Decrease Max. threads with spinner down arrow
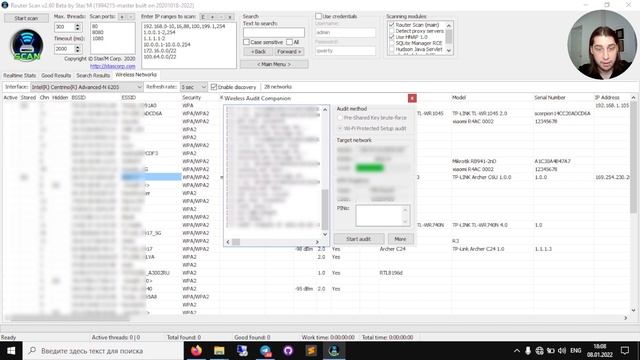This screenshot has width=640, height=360. click(78, 29)
